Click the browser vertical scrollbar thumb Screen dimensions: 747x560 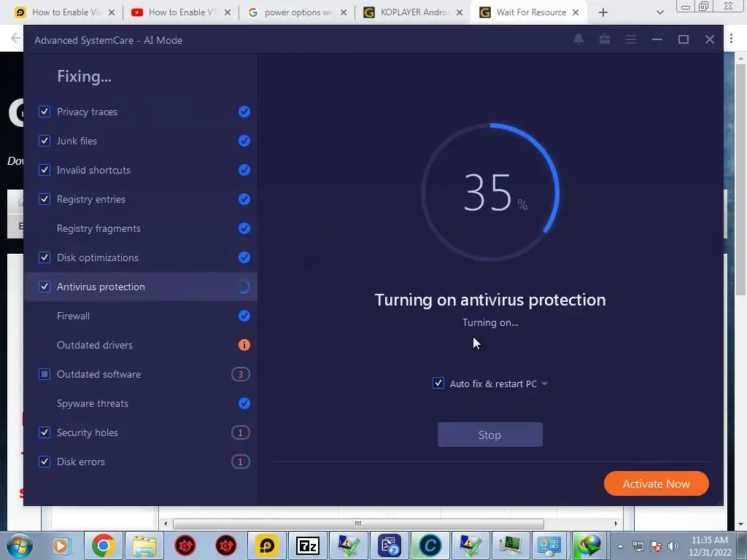740,179
